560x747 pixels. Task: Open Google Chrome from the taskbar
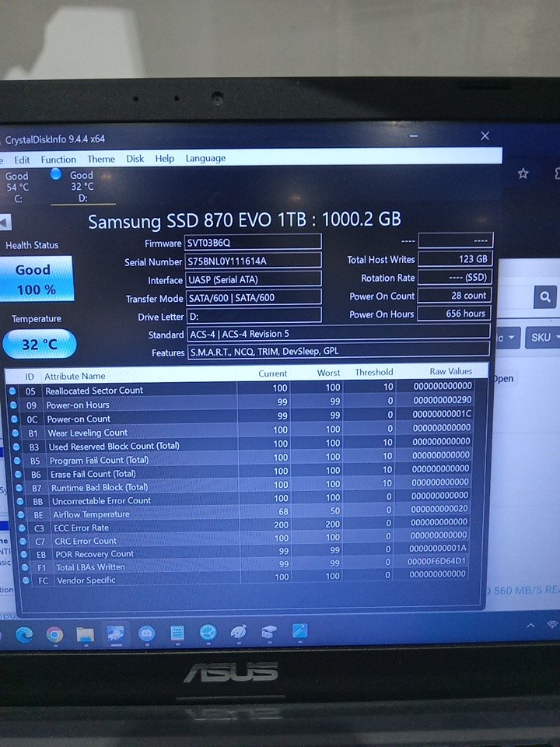54,635
